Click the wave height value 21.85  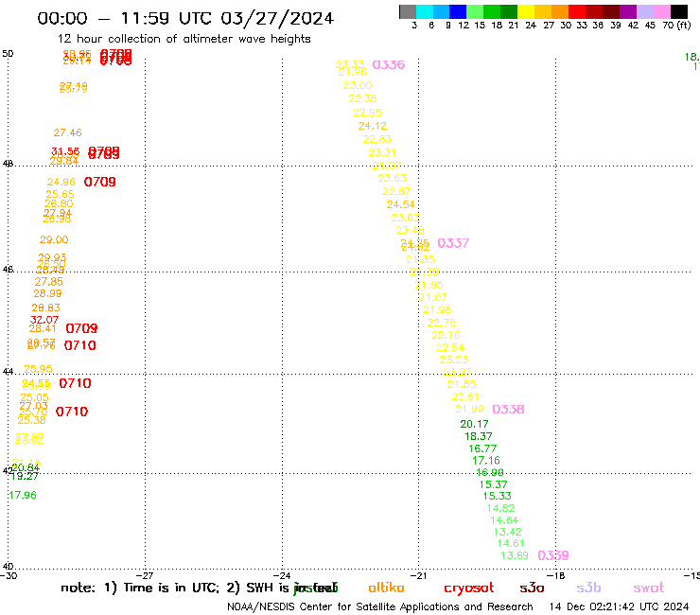462,384
